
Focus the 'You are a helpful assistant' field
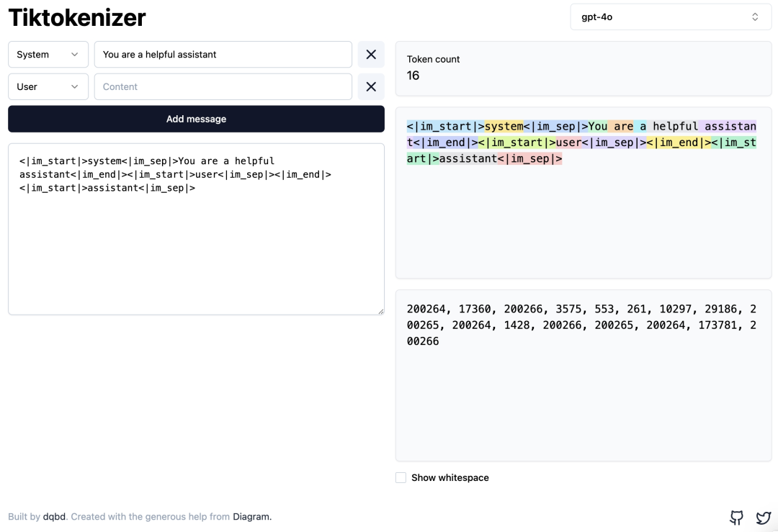223,55
